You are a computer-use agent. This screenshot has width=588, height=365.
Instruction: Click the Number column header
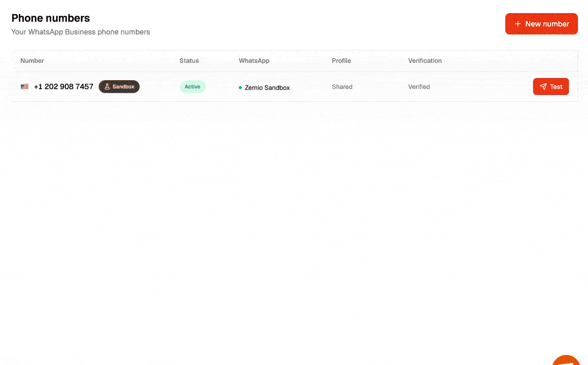[32, 60]
